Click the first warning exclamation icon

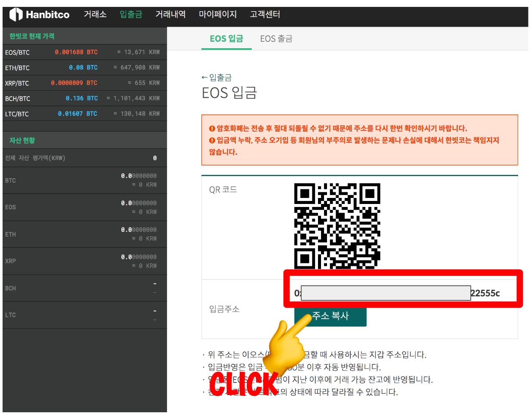click(x=212, y=128)
